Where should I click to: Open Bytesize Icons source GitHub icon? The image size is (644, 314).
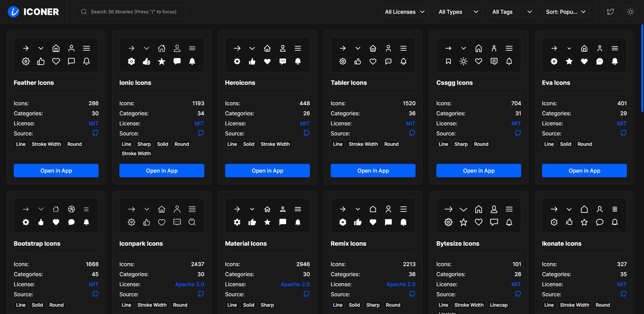coord(518,294)
